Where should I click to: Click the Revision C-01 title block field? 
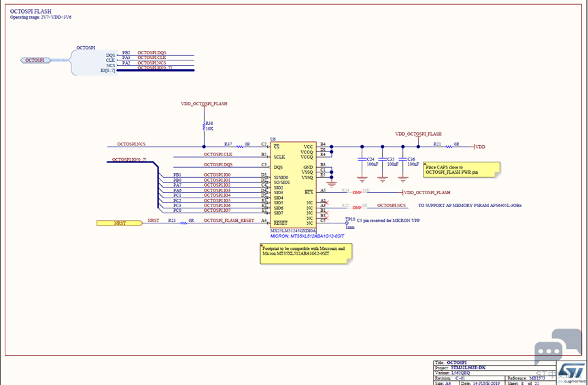pyautogui.click(x=470, y=378)
